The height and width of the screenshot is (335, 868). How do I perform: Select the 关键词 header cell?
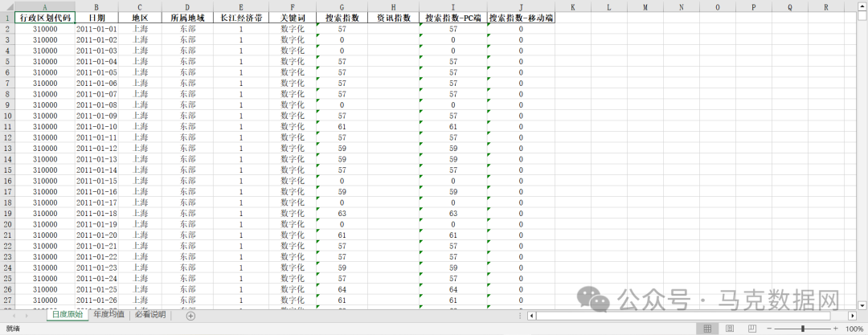(293, 18)
